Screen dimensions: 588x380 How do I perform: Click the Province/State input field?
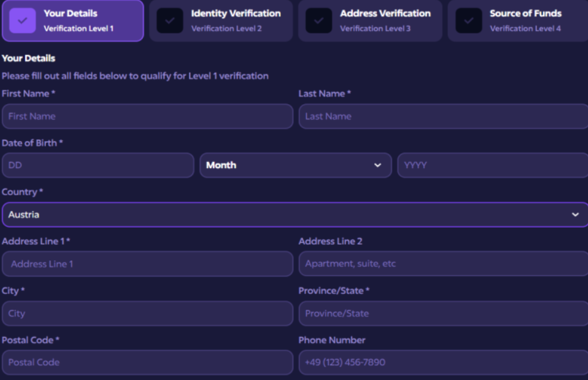click(x=443, y=313)
